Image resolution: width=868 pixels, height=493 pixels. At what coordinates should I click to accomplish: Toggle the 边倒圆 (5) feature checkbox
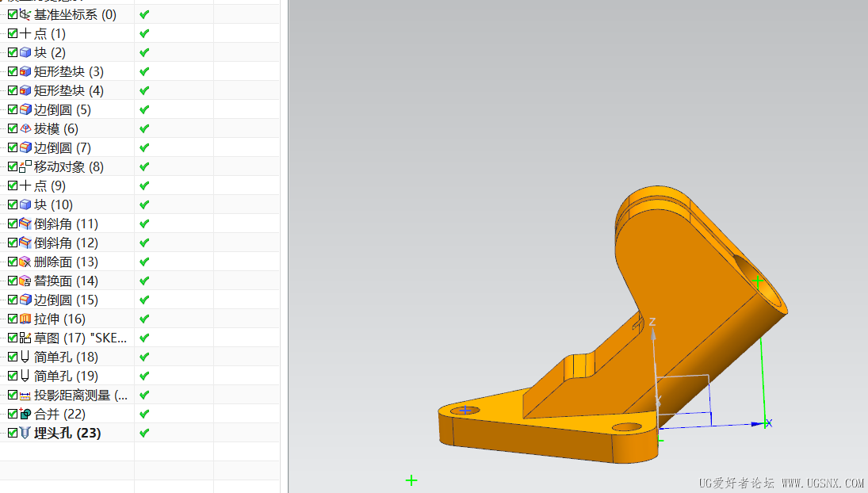[13, 109]
